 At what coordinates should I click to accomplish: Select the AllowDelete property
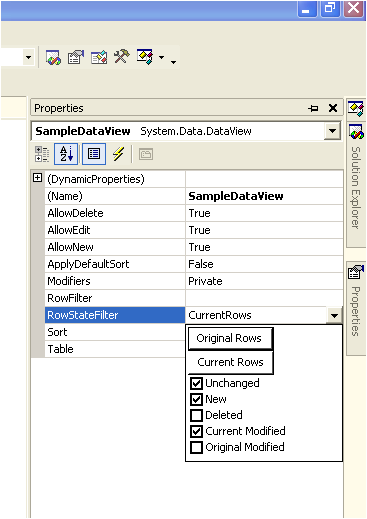pyautogui.click(x=115, y=213)
